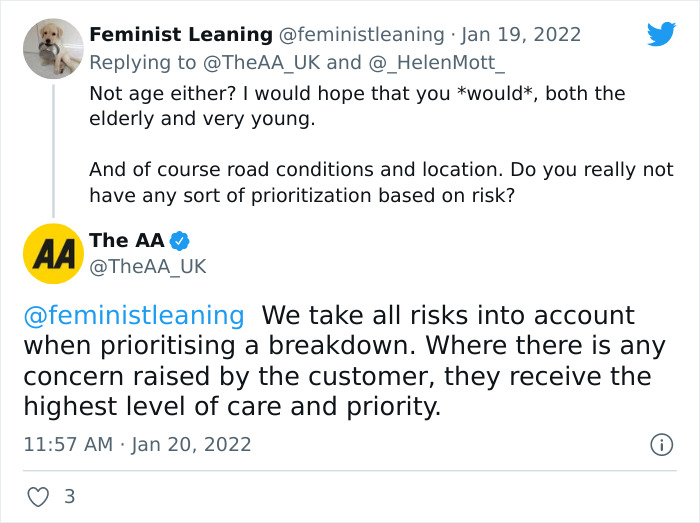Click the @TheAA_UK handle under The AA
This screenshot has height=523, width=700.
(x=148, y=266)
